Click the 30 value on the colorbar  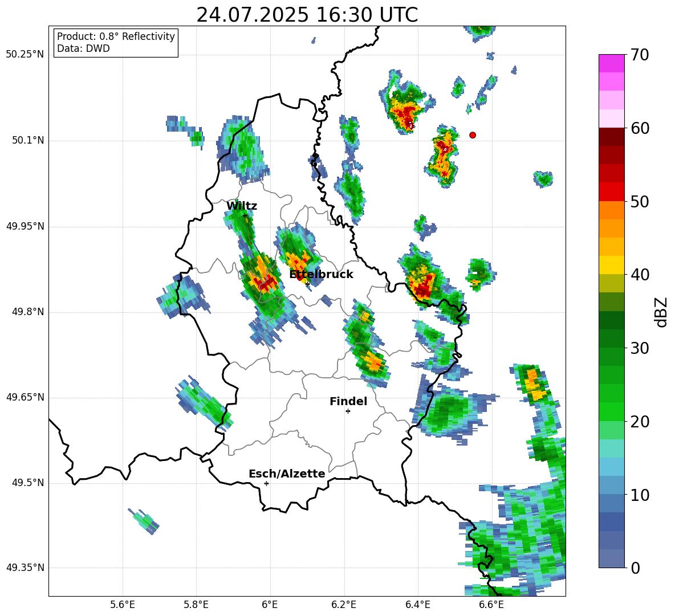pos(640,348)
